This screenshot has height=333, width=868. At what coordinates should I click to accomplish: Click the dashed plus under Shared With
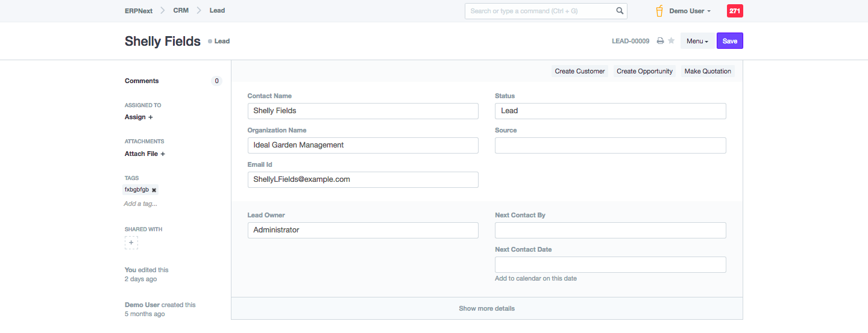[131, 243]
